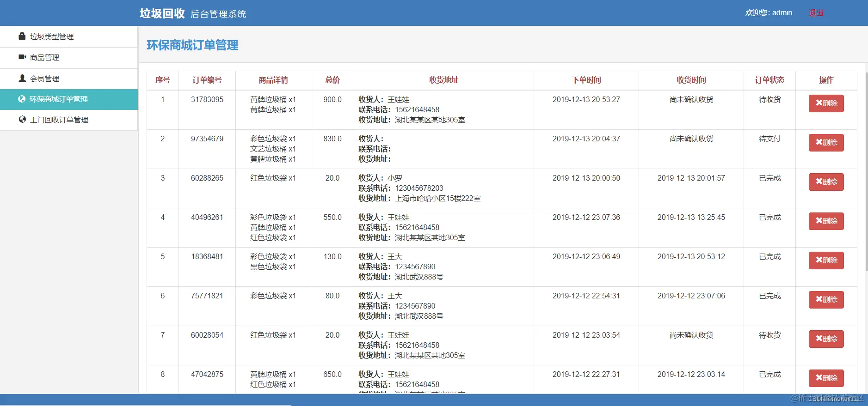Delete order 31783095
This screenshot has height=406, width=868.
coord(826,103)
